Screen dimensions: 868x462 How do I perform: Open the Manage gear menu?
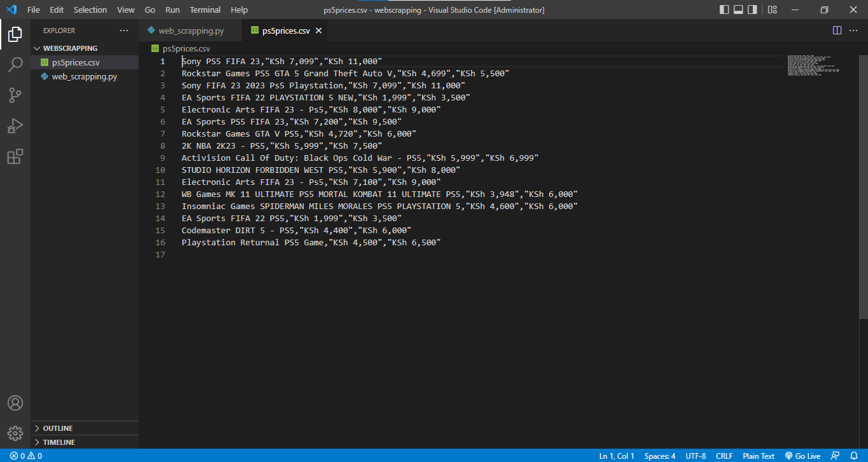15,433
